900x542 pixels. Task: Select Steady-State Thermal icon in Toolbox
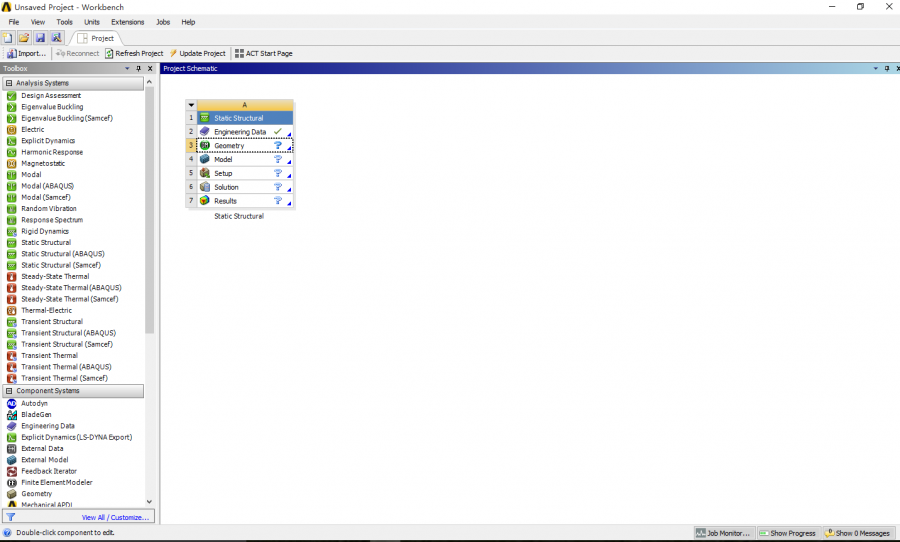click(x=11, y=276)
